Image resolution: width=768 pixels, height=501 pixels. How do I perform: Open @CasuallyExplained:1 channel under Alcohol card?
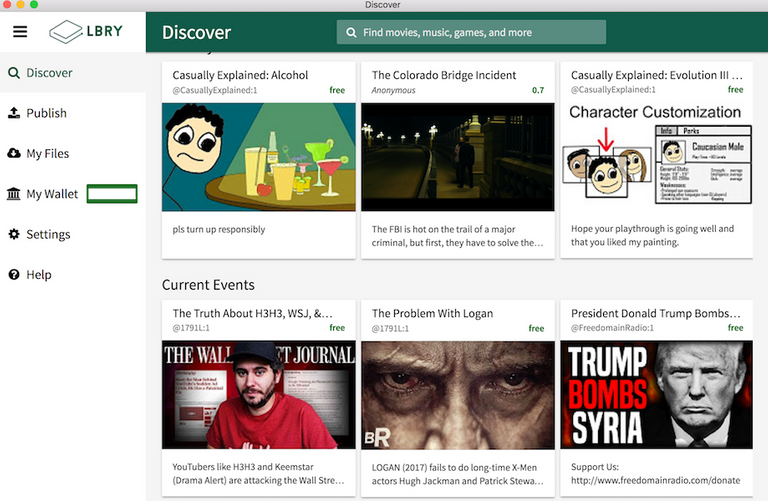click(215, 90)
